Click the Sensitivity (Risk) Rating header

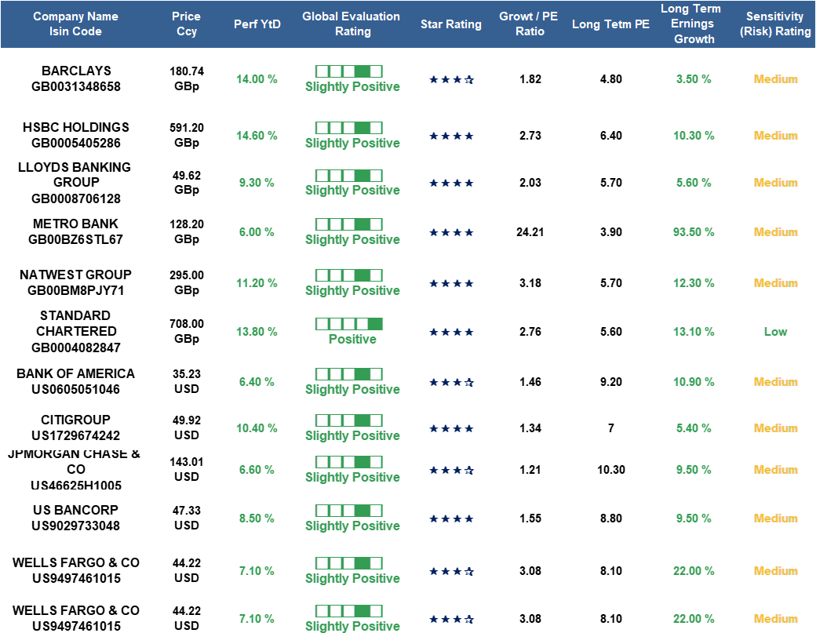coord(775,24)
